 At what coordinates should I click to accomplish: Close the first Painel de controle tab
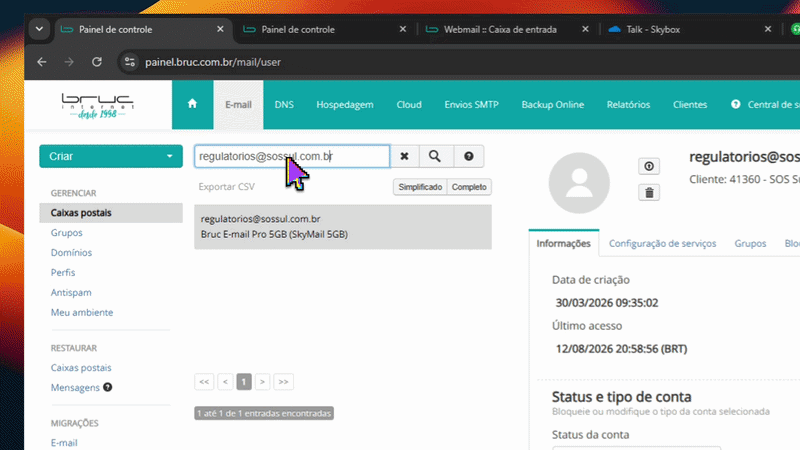click(220, 29)
